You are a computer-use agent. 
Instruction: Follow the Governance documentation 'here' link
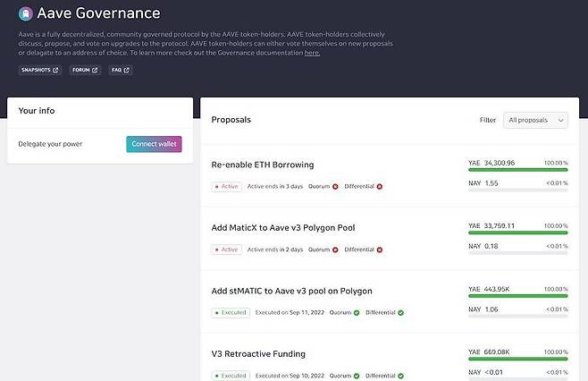[312, 53]
